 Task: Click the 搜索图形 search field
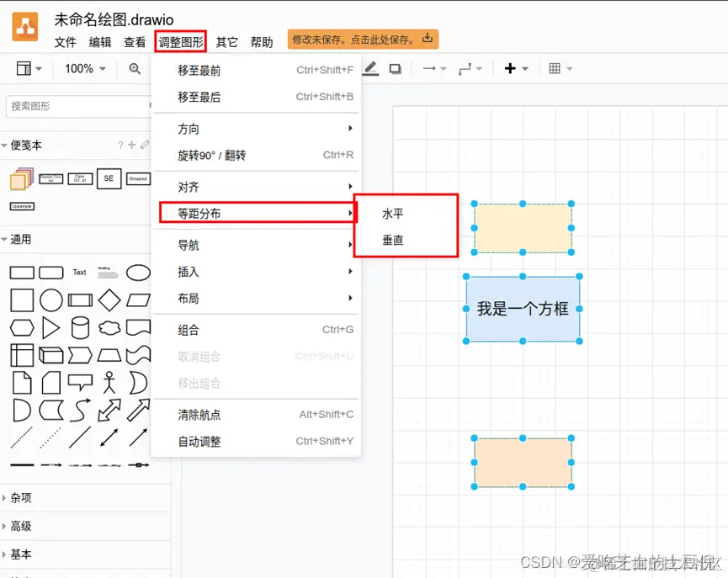pyautogui.click(x=78, y=106)
